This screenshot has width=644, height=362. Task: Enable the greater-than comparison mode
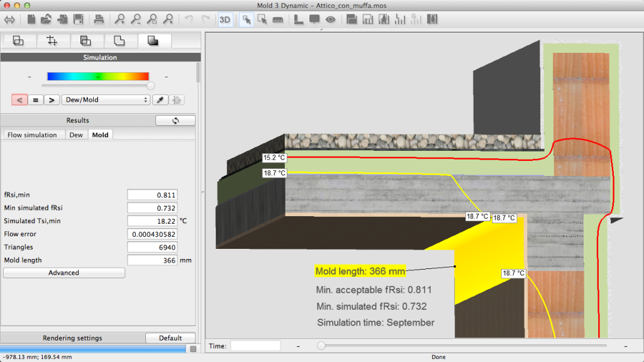click(51, 99)
